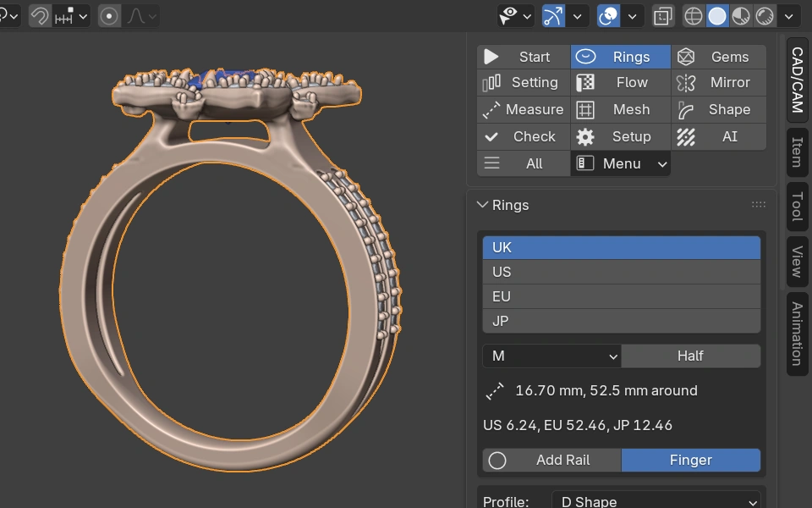
Task: Open the Flow section
Action: coord(620,82)
